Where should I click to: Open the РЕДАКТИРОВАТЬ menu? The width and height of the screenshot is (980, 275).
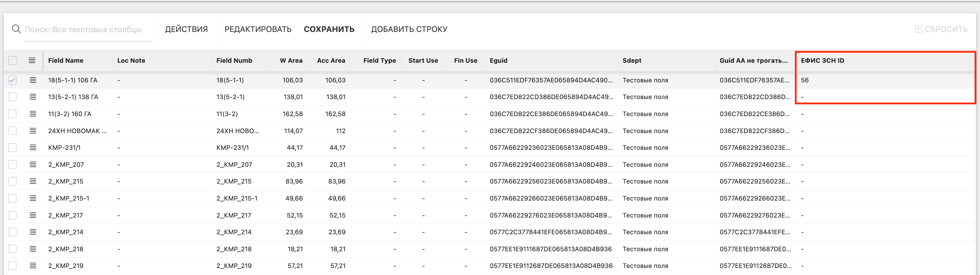(x=258, y=29)
